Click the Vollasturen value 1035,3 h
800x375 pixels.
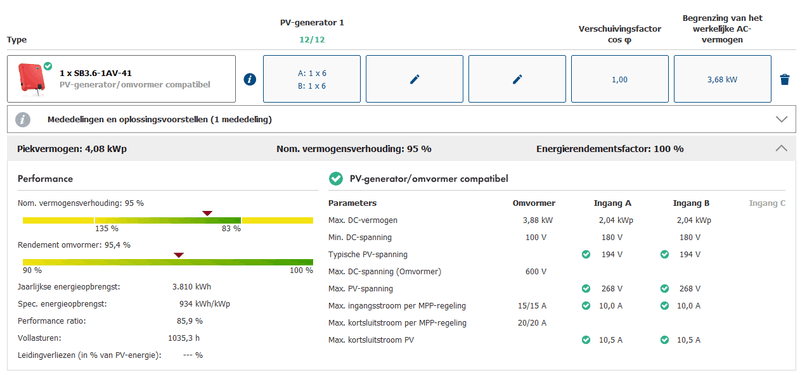185,338
